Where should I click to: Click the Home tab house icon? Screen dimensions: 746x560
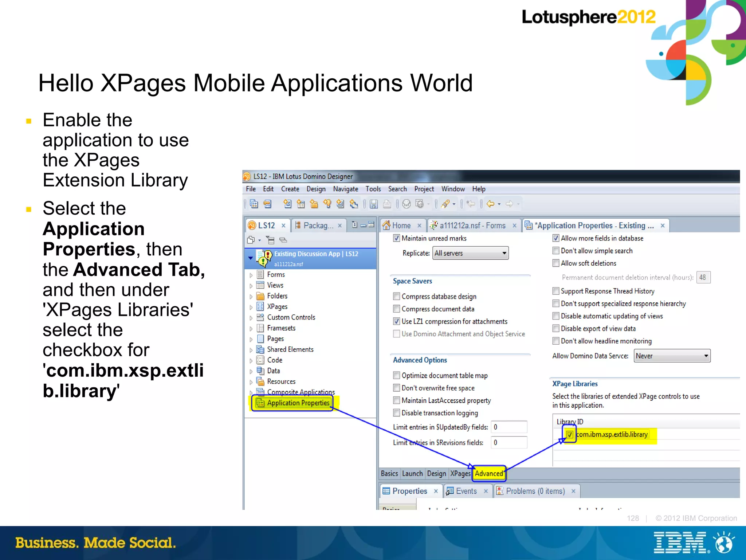tap(386, 225)
